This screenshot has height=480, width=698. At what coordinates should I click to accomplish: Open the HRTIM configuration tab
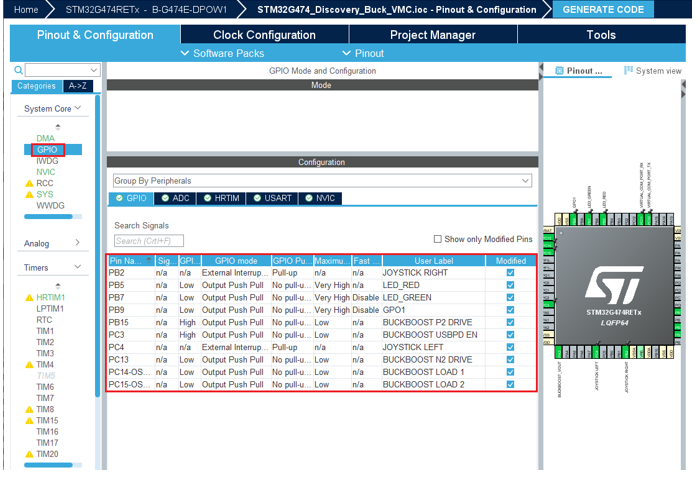coord(220,198)
